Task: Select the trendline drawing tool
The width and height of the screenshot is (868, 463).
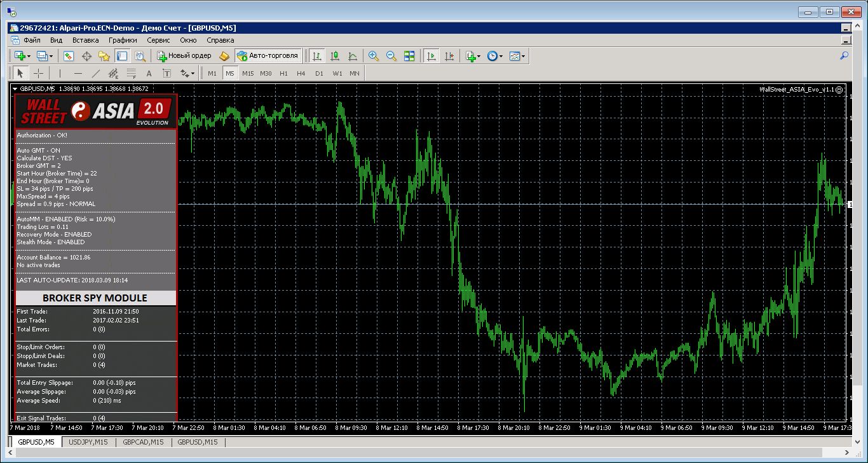Action: pos(96,73)
